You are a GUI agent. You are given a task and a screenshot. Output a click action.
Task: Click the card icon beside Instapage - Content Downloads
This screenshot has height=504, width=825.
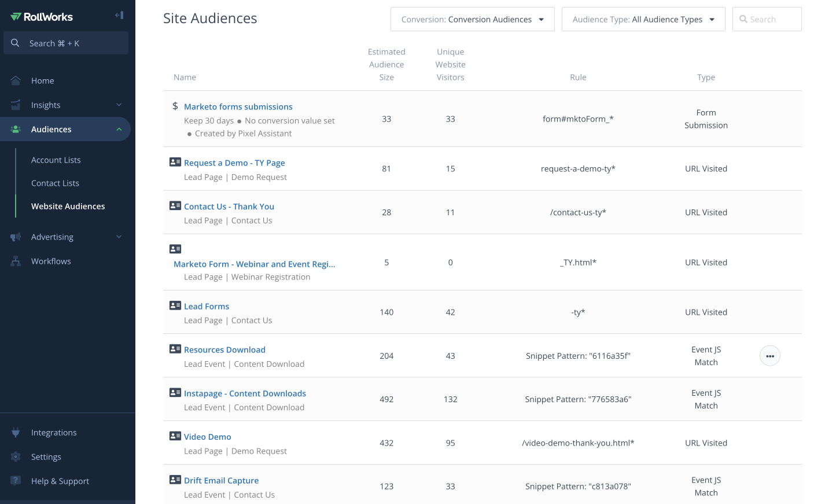coord(175,392)
